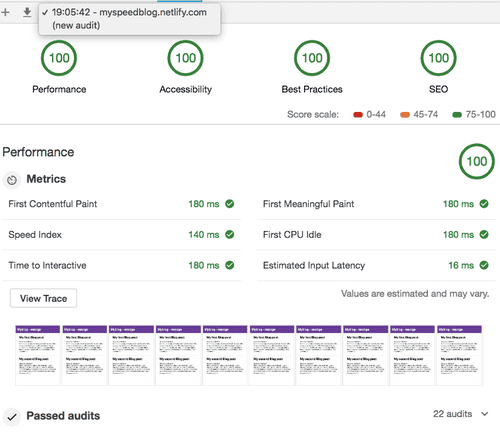500x440 pixels.
Task: Click the View Trace button
Action: (x=43, y=298)
